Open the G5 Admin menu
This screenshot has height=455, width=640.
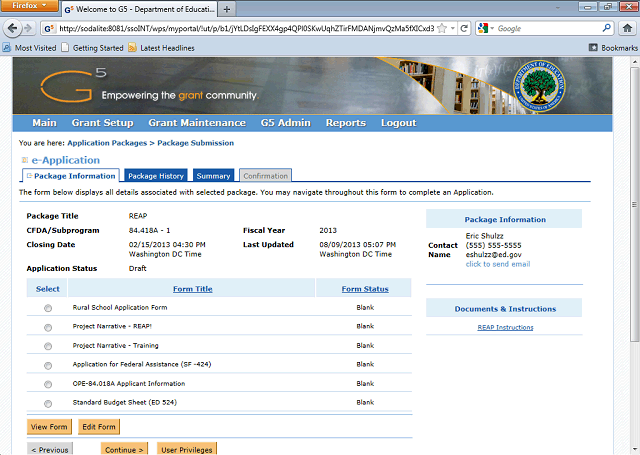(286, 123)
